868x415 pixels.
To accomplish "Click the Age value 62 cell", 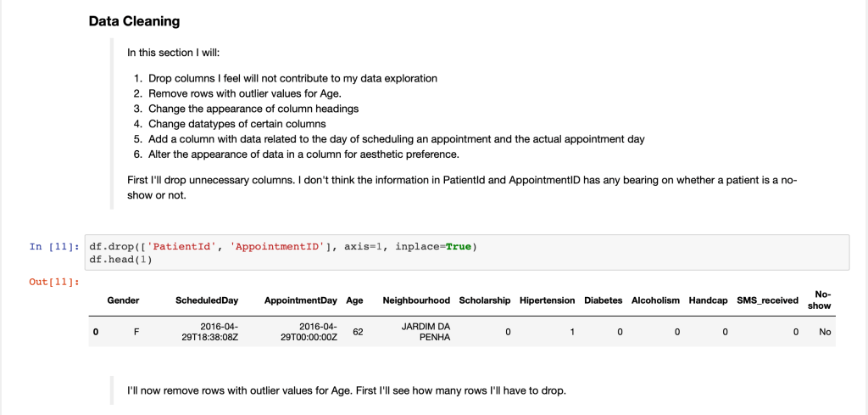I will pyautogui.click(x=358, y=332).
